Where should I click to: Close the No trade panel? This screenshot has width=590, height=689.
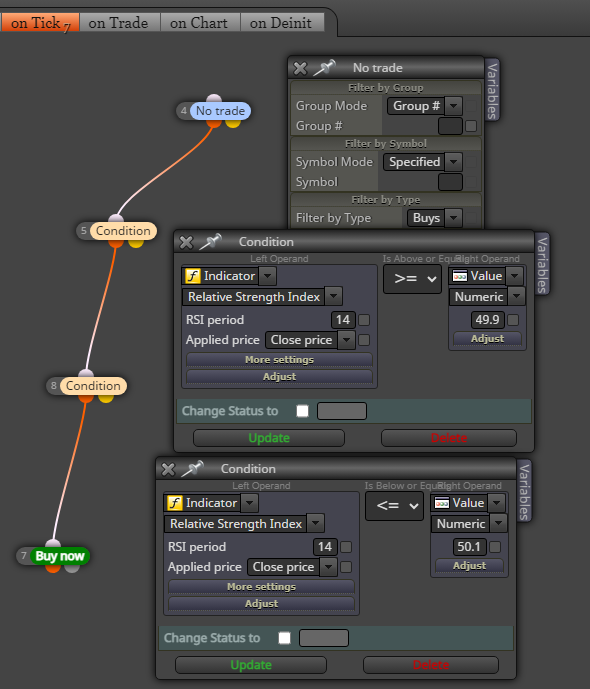click(300, 68)
